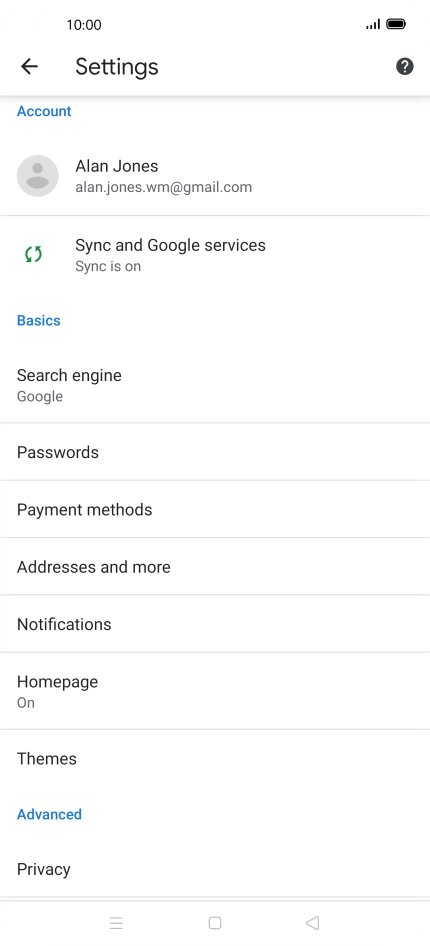Open Payment methods settings

click(x=215, y=509)
